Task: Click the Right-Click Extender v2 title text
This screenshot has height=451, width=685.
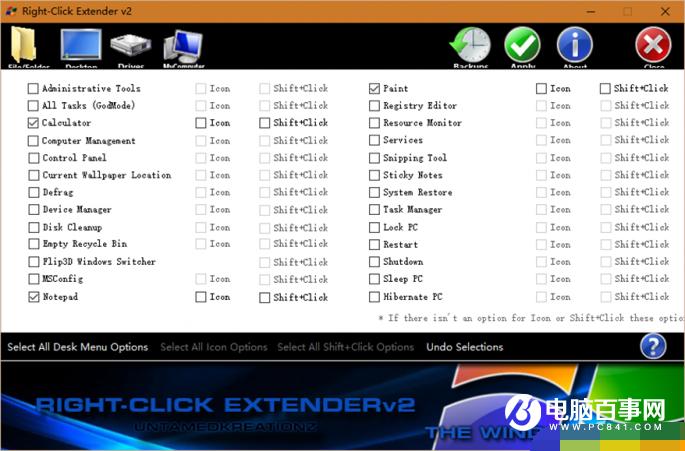Action: [77, 11]
